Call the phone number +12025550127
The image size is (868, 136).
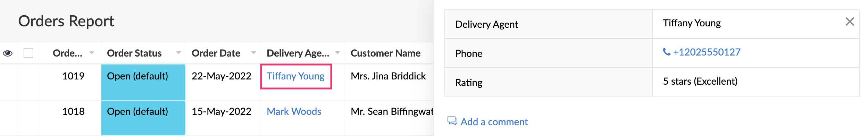(x=707, y=52)
